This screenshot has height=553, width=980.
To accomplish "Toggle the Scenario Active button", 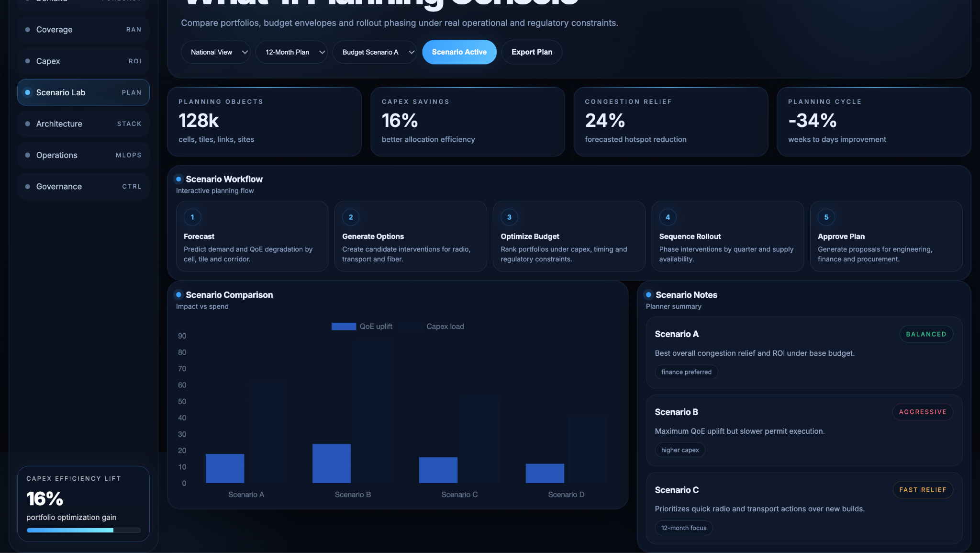I will (459, 52).
